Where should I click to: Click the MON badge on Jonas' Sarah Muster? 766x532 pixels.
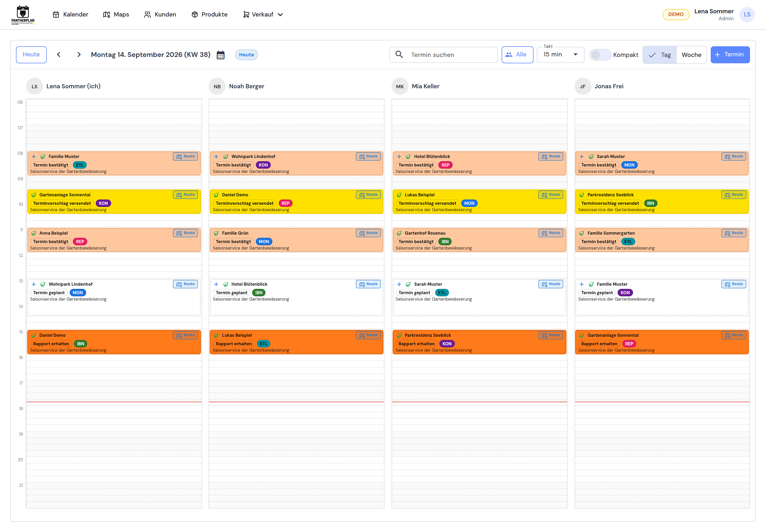coord(629,165)
